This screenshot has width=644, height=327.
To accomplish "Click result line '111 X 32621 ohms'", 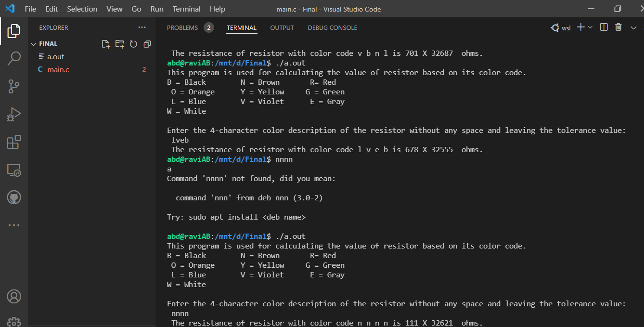I will (x=327, y=323).
